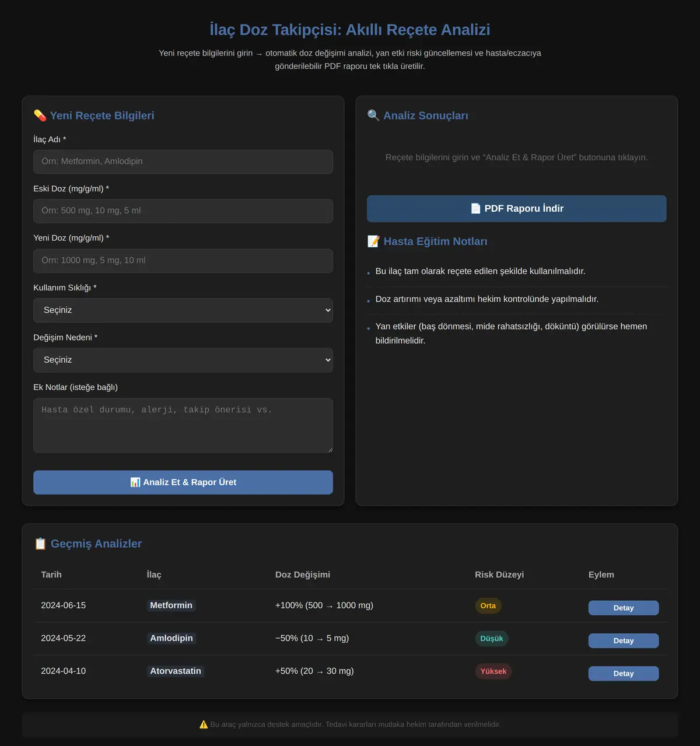Click the PDF Raporu İndir button

click(517, 209)
